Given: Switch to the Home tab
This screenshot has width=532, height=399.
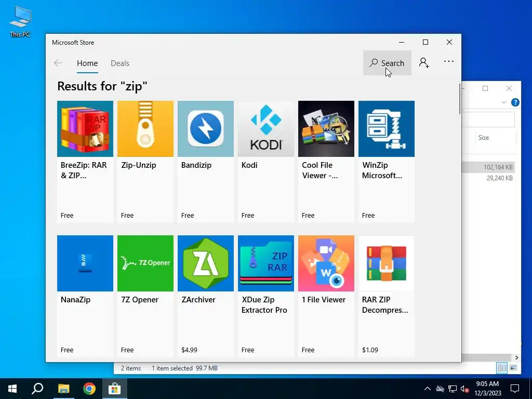Looking at the screenshot, I should (87, 63).
